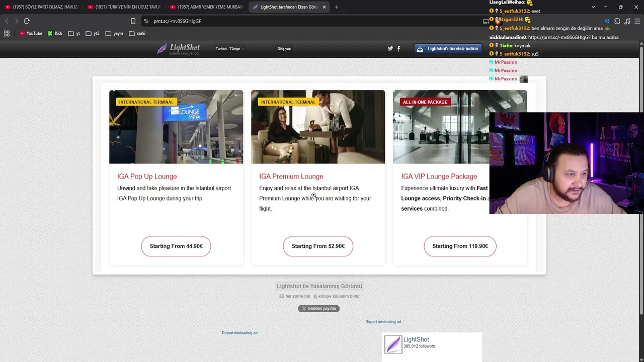The image size is (644, 362).
Task: Switch to the 'BÖYLE PARTİ OLMAZ' YouTube tab
Action: click(41, 7)
